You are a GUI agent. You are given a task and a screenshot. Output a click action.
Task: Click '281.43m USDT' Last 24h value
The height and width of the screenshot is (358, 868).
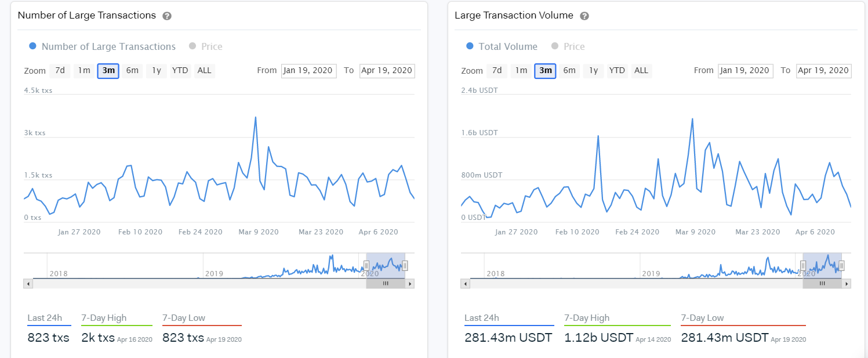tap(509, 338)
